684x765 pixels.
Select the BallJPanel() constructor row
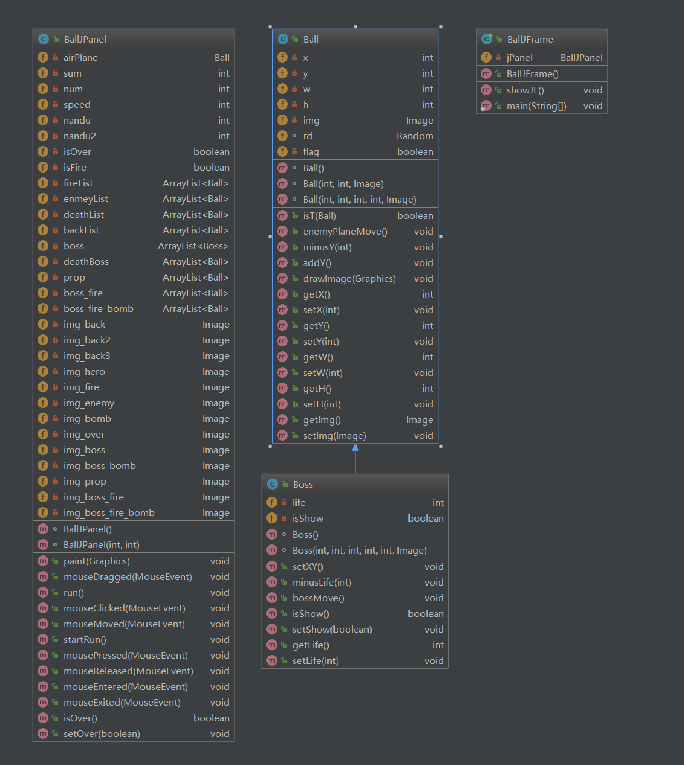click(x=133, y=529)
